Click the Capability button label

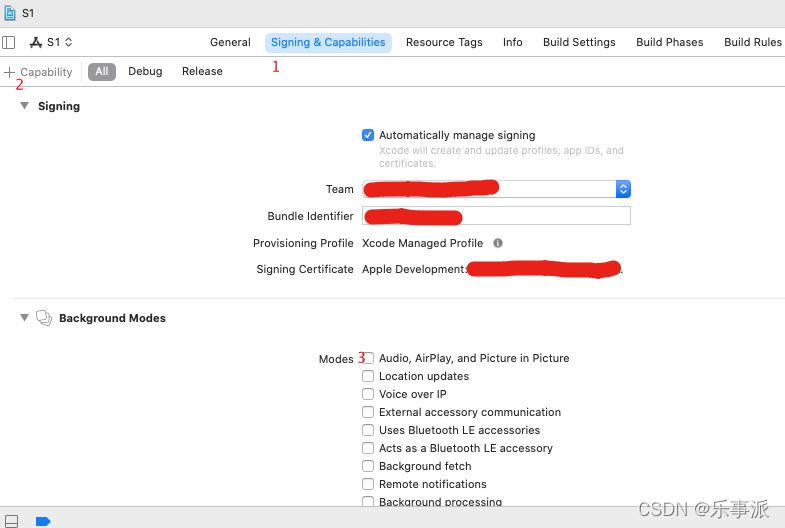[46, 72]
